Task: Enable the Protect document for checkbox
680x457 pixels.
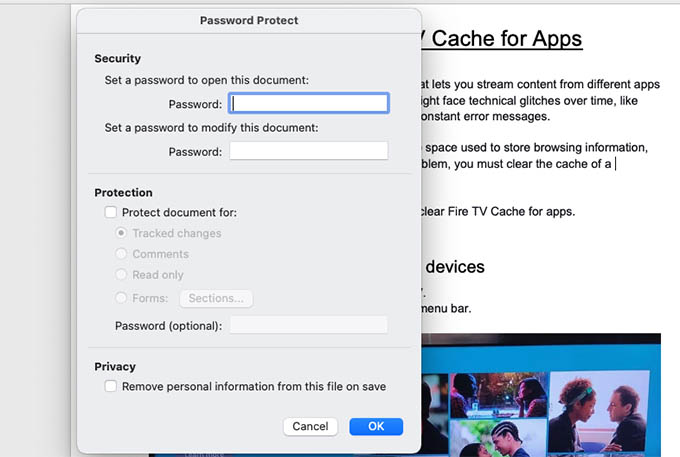Action: [x=111, y=212]
